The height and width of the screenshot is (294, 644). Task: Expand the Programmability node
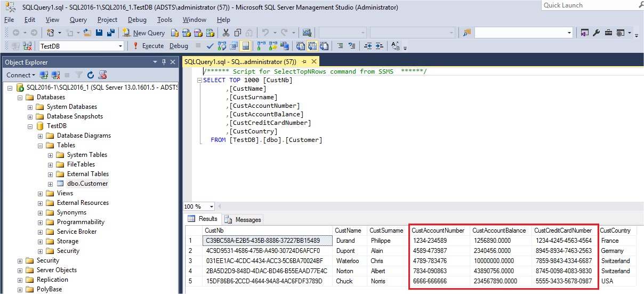(41, 222)
